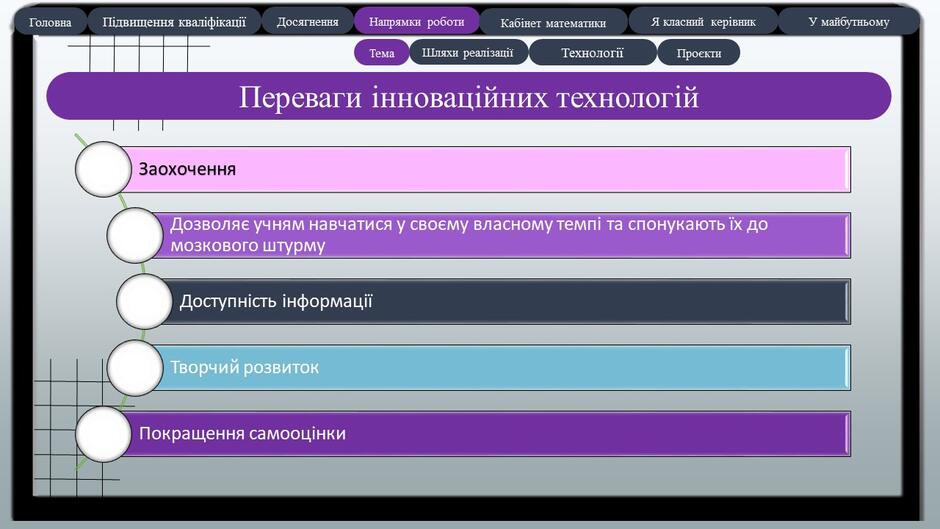
Task: Switch to У майбутньому tab
Action: tap(849, 22)
